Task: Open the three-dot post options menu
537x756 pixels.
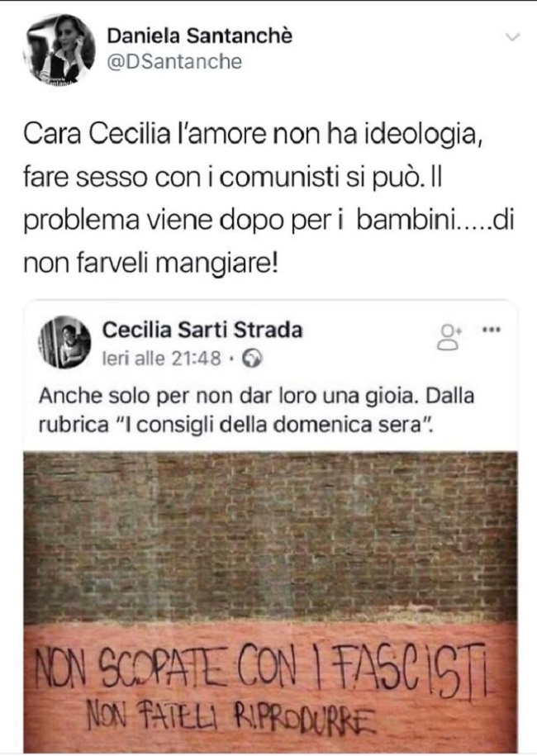Action: [492, 330]
